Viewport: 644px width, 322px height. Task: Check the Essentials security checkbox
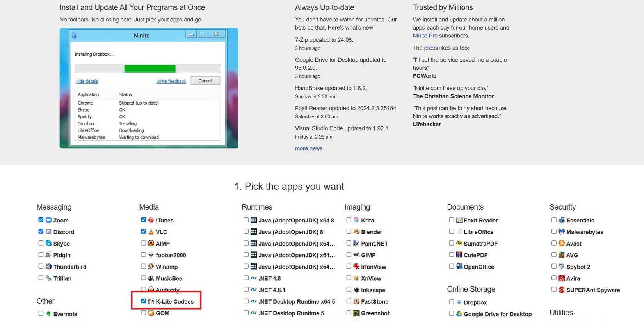(554, 220)
